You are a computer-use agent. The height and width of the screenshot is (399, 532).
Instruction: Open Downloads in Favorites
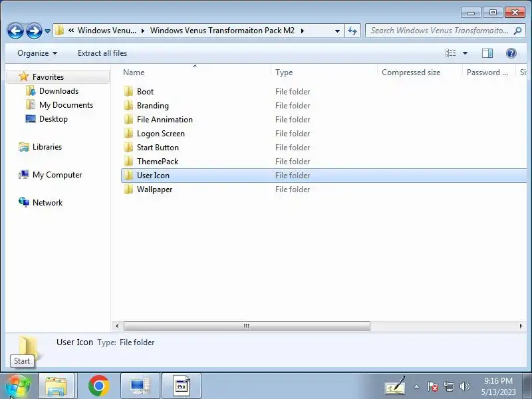(x=59, y=91)
